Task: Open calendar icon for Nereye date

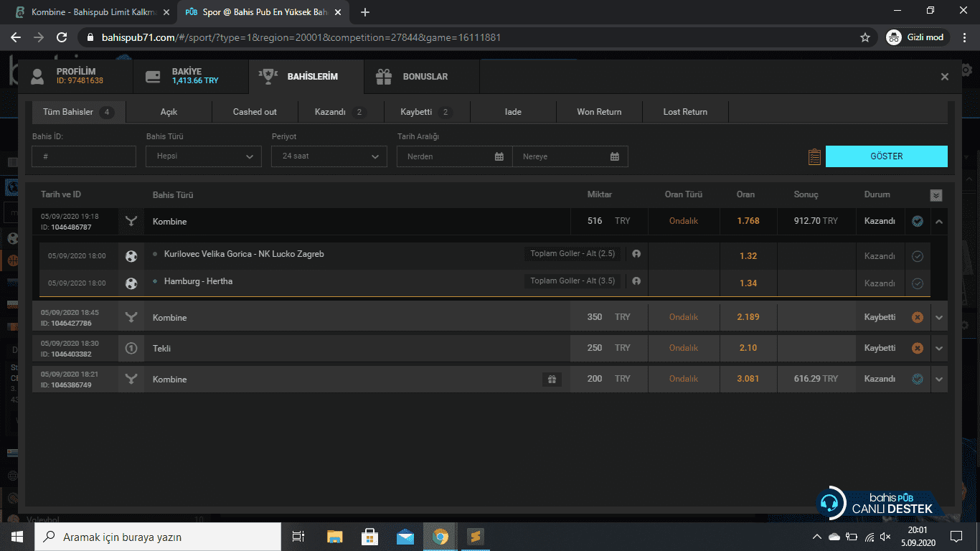Action: (615, 156)
